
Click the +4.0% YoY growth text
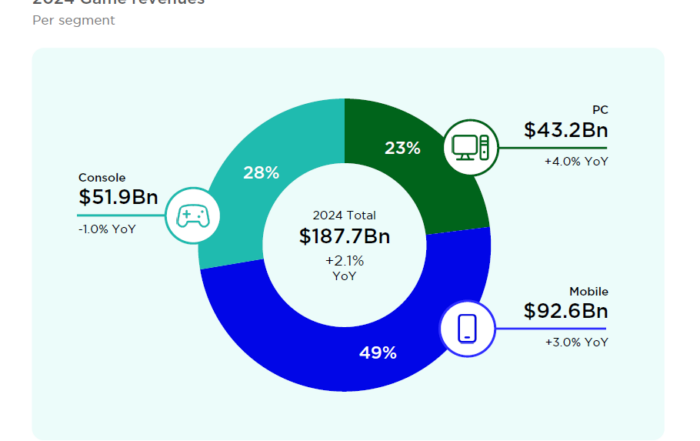click(576, 161)
